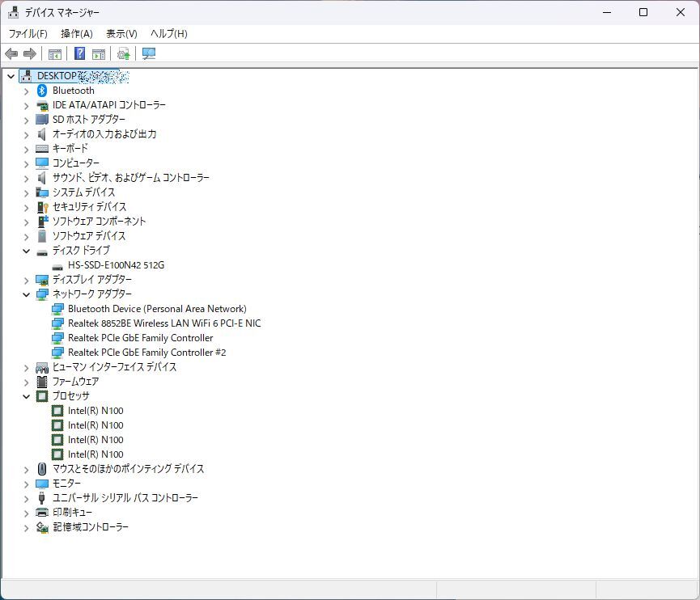Collapse the ネットワーク アダプター category
700x600 pixels.
point(27,294)
